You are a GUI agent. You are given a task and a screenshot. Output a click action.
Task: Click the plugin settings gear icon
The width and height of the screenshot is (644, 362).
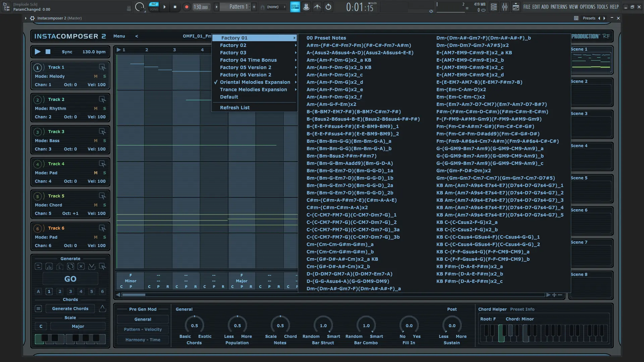(33, 18)
